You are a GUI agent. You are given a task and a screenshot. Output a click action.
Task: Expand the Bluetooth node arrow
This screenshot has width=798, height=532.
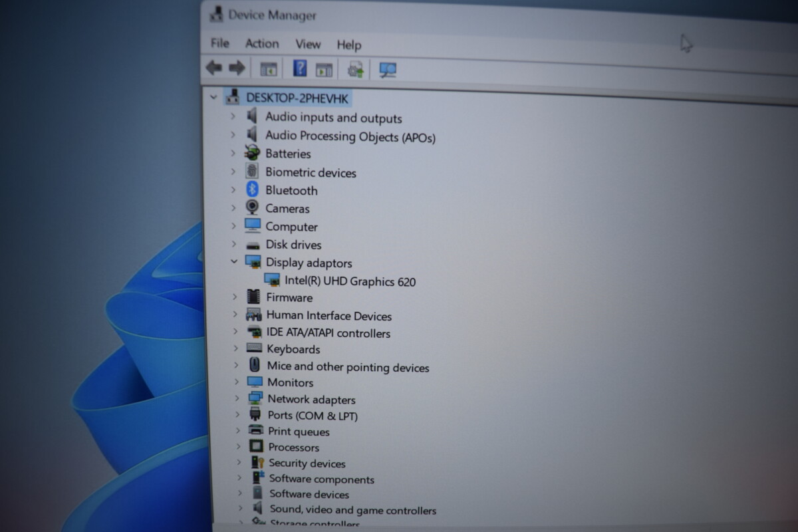pyautogui.click(x=233, y=189)
